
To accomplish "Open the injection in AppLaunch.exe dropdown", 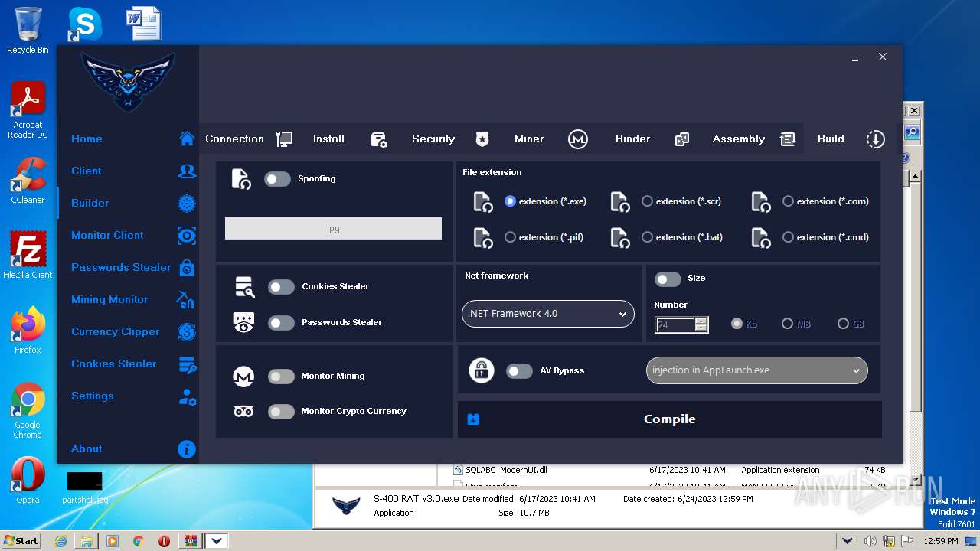I will [x=756, y=370].
